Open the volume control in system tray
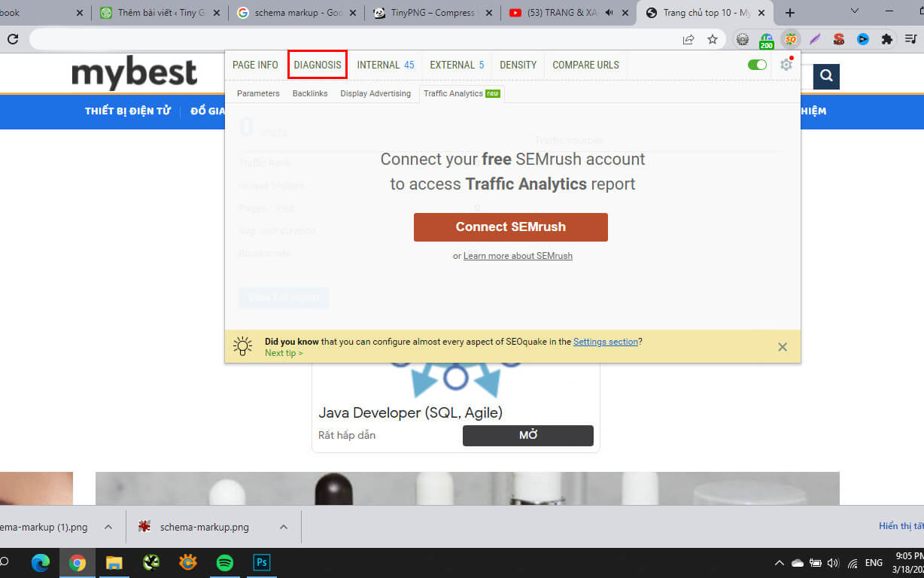The height and width of the screenshot is (578, 924). coord(833,563)
